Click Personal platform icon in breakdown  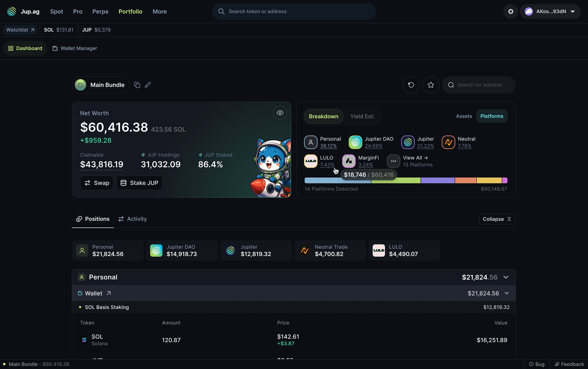[x=311, y=142]
